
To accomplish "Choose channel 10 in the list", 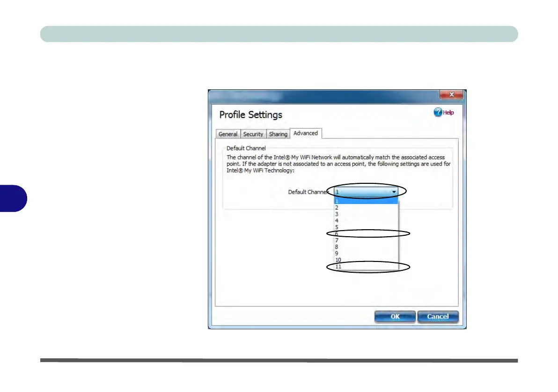I will [366, 260].
